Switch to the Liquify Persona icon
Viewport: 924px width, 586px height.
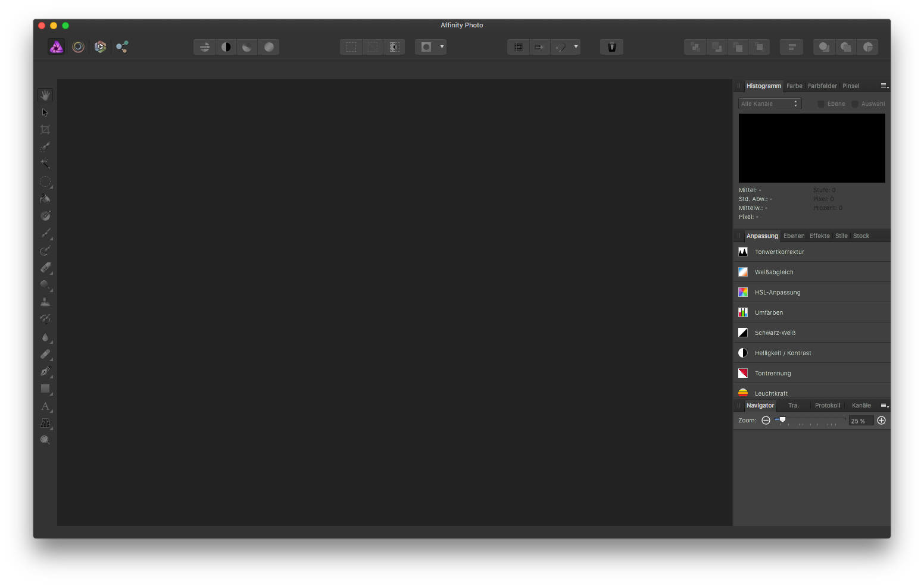[78, 47]
